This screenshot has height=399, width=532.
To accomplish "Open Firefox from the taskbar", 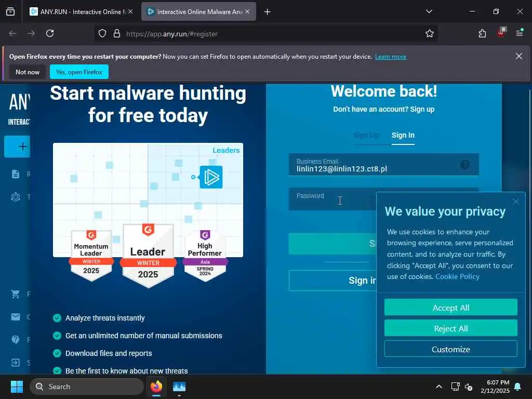I will coord(156,387).
